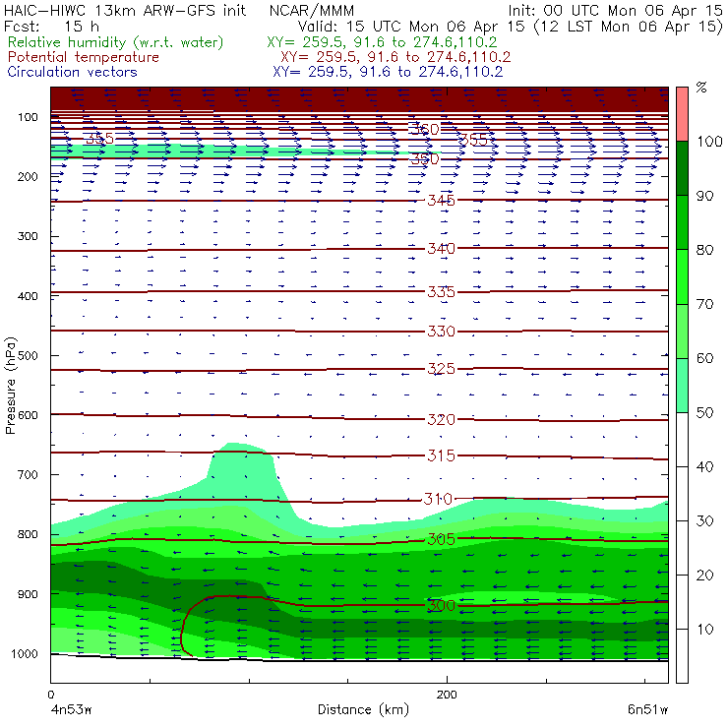This screenshot has width=728, height=728.
Task: Click the 360 potential temperature contour label
Action: pyautogui.click(x=424, y=129)
